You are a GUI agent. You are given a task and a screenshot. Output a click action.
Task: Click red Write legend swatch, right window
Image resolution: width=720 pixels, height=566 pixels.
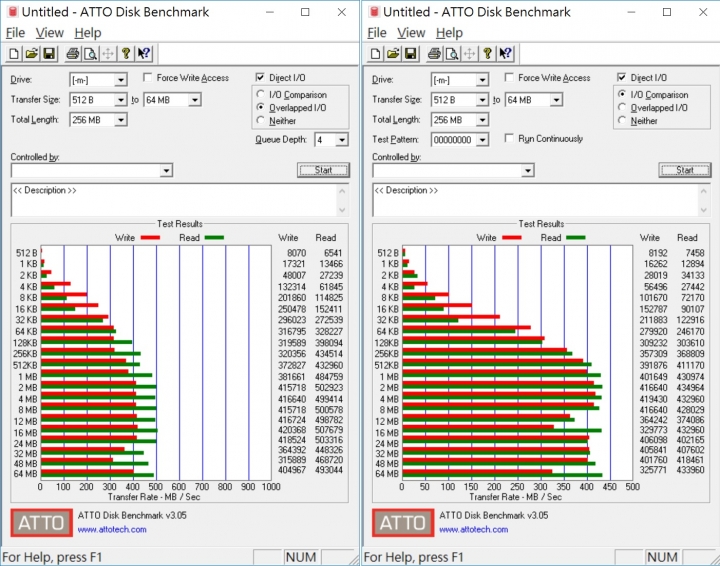pos(512,237)
